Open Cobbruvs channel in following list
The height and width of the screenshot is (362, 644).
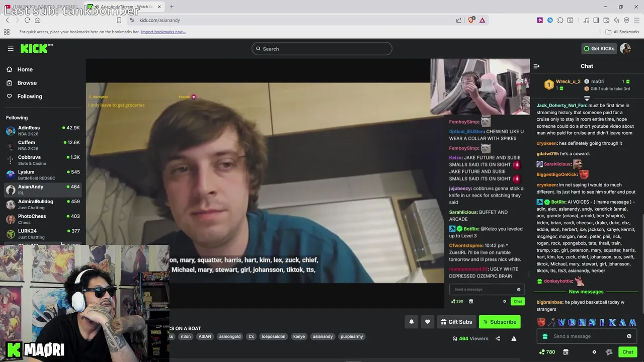(x=43, y=160)
